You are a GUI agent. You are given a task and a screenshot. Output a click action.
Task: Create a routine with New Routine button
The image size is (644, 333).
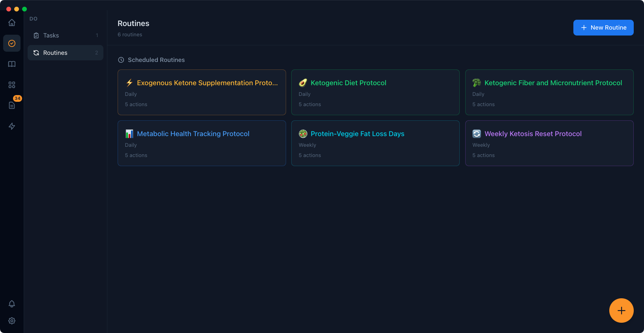(603, 28)
